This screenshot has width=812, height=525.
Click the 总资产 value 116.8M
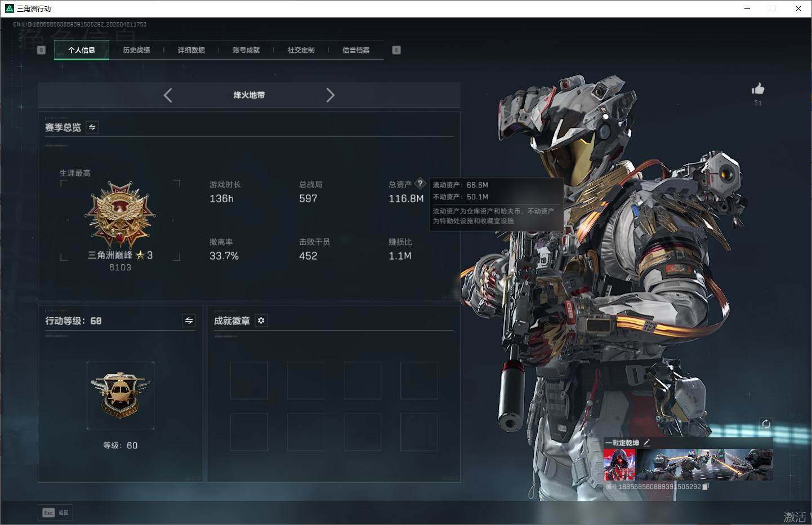click(406, 199)
